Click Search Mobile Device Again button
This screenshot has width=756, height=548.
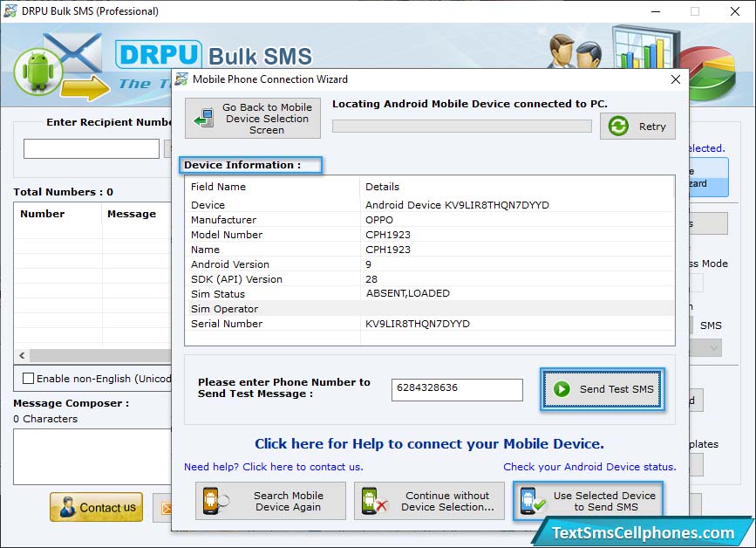click(270, 501)
